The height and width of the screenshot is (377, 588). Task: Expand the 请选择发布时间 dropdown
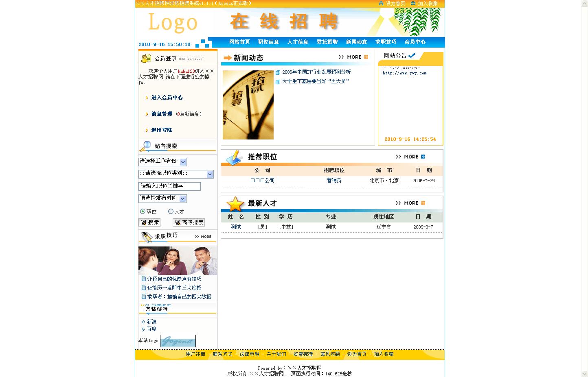coord(162,198)
